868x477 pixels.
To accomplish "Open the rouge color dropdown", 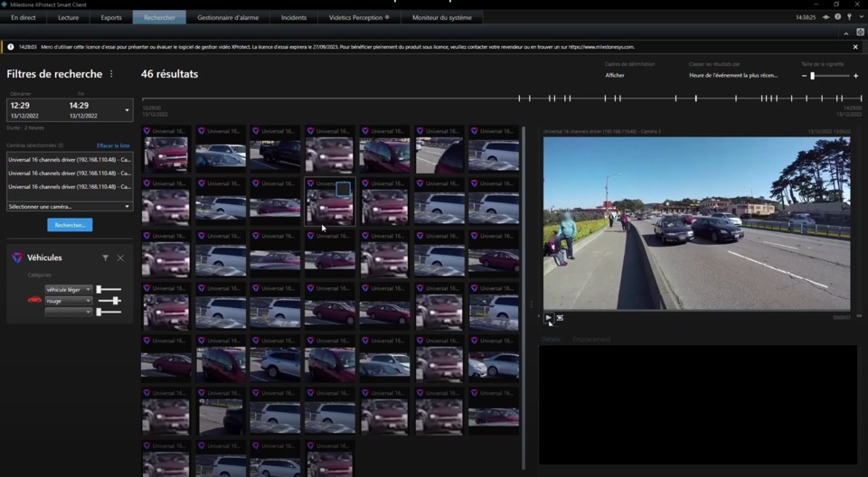I will click(x=69, y=301).
